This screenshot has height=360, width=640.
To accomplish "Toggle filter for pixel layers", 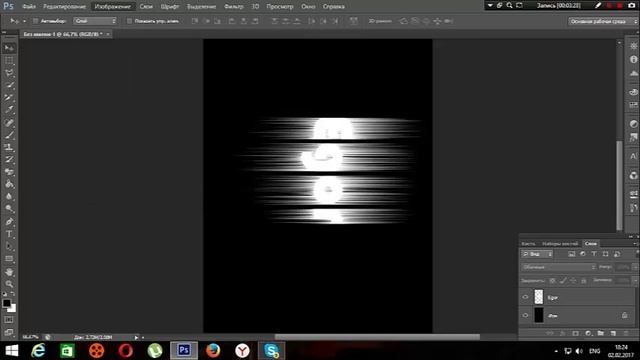I will (571, 254).
